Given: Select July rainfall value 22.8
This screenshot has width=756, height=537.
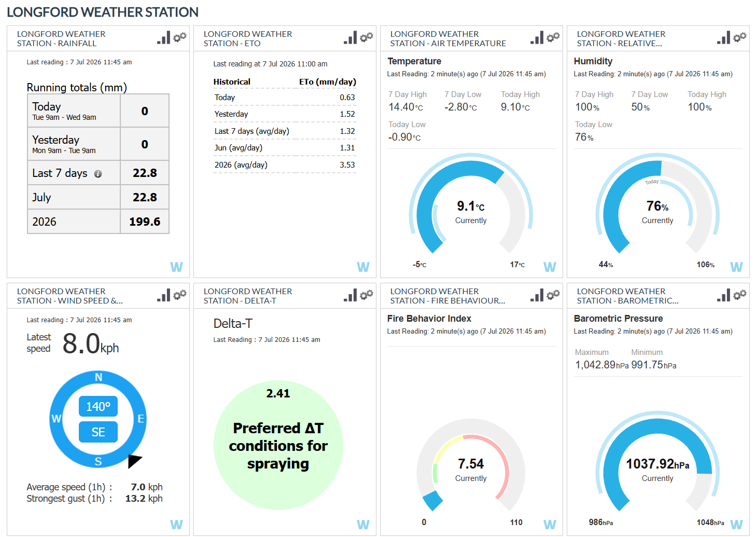Looking at the screenshot, I should point(145,197).
